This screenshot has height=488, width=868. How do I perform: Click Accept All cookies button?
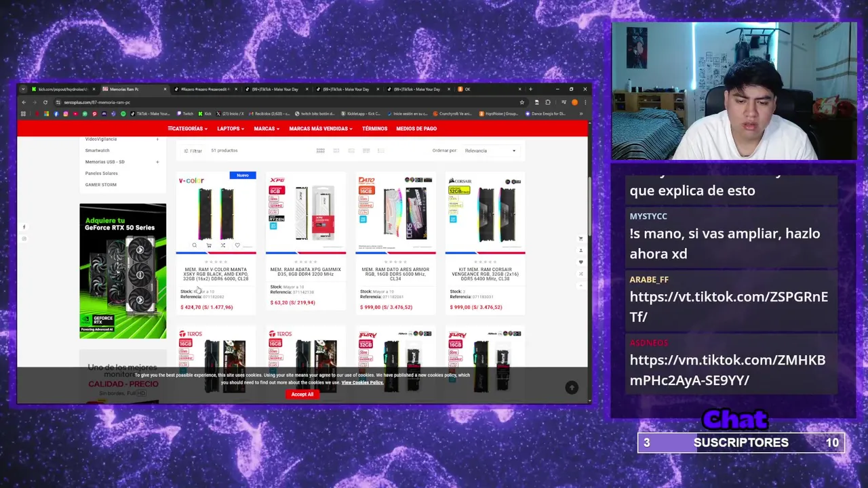click(x=302, y=394)
